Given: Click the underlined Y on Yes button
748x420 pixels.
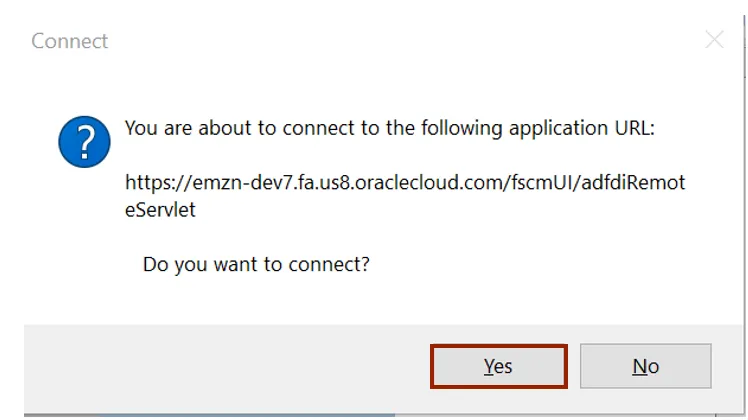Looking at the screenshot, I should (489, 366).
